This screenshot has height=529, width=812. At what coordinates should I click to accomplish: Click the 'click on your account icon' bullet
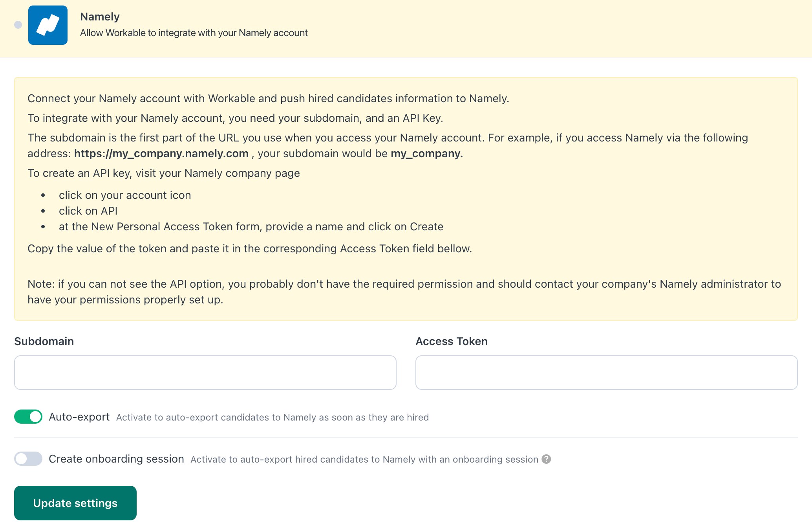click(125, 195)
